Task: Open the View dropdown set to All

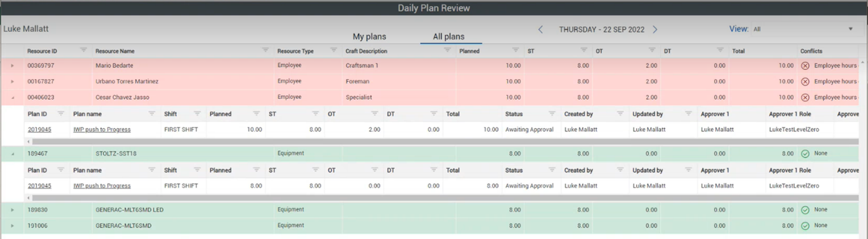Action: [x=803, y=29]
